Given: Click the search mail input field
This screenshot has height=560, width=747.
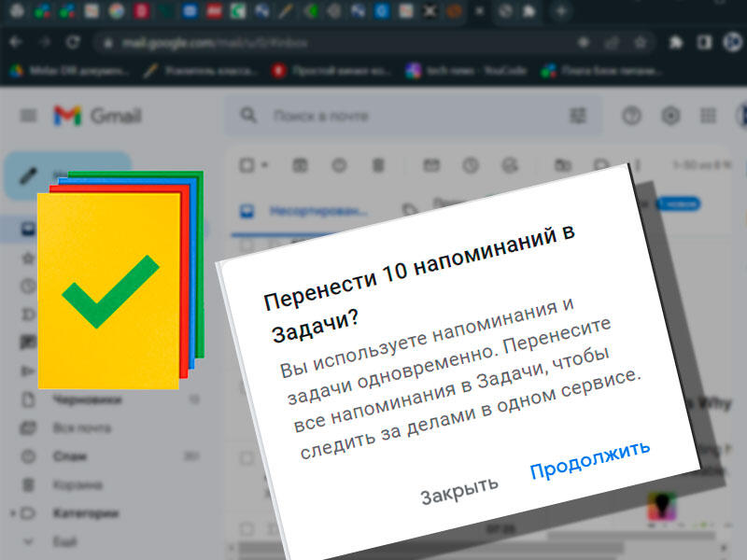Looking at the screenshot, I should pyautogui.click(x=415, y=116).
